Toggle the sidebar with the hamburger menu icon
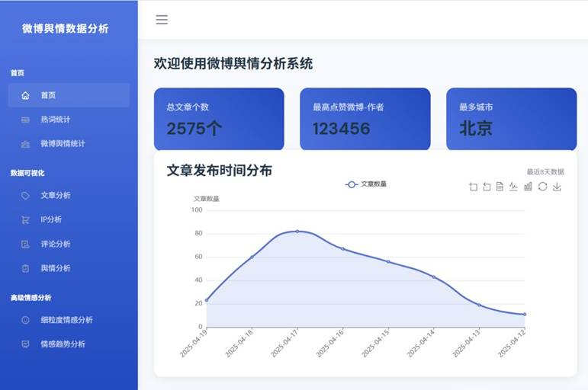 coord(162,20)
